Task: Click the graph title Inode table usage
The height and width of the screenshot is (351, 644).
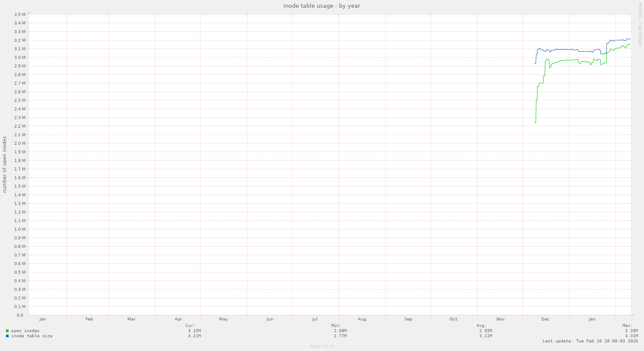Action: [x=322, y=6]
